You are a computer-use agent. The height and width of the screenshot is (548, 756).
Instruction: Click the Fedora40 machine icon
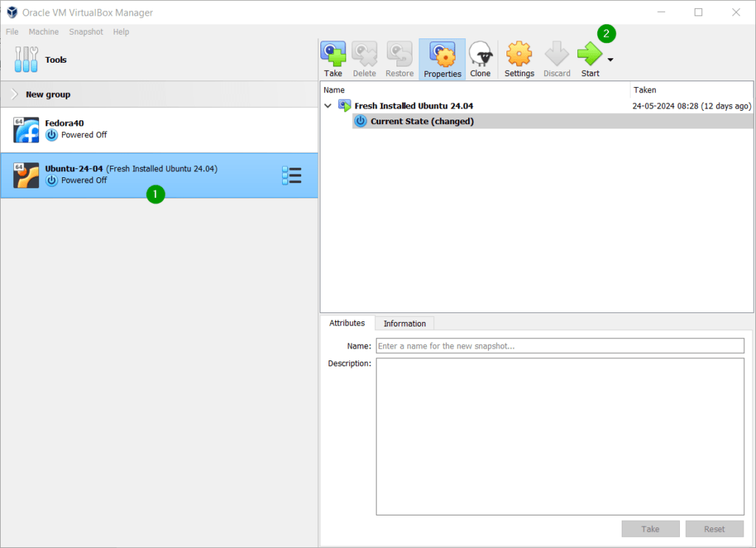point(26,130)
